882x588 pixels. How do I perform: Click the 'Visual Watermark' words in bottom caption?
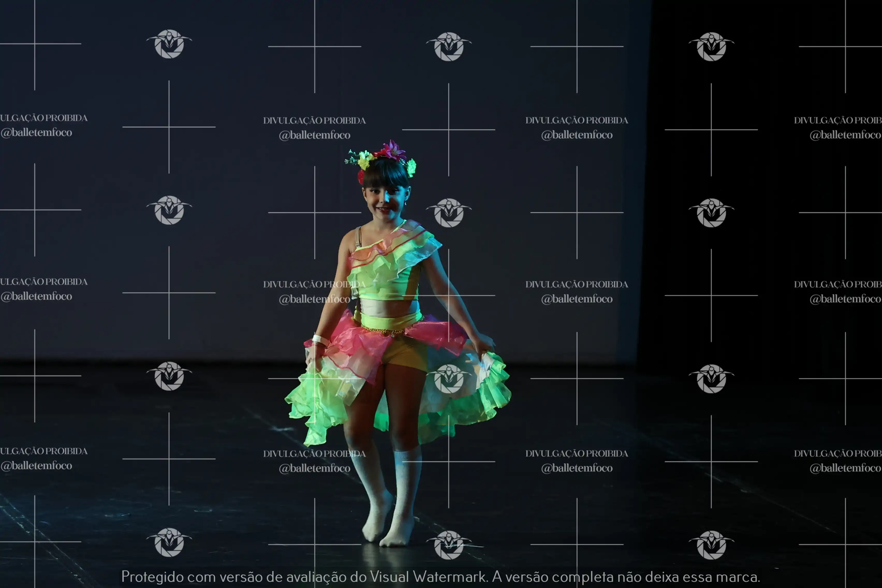[x=428, y=577]
